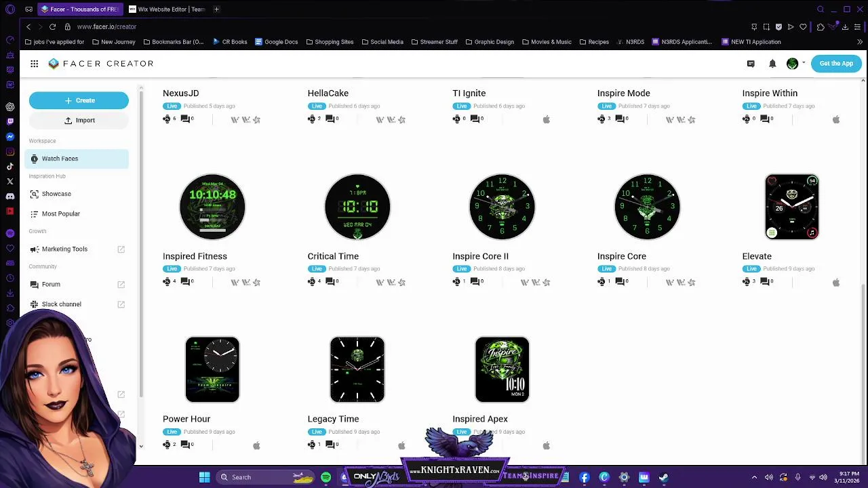868x488 pixels.
Task: Click the address bar URL
Action: click(106, 26)
